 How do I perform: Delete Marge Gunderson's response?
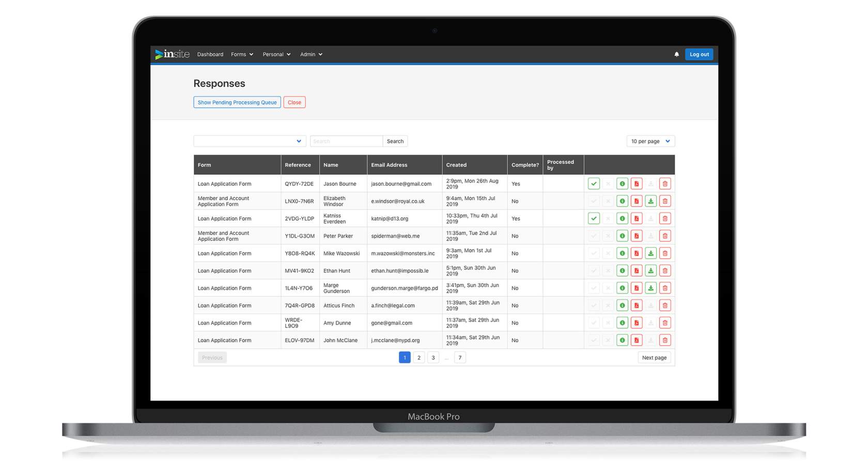coord(665,288)
